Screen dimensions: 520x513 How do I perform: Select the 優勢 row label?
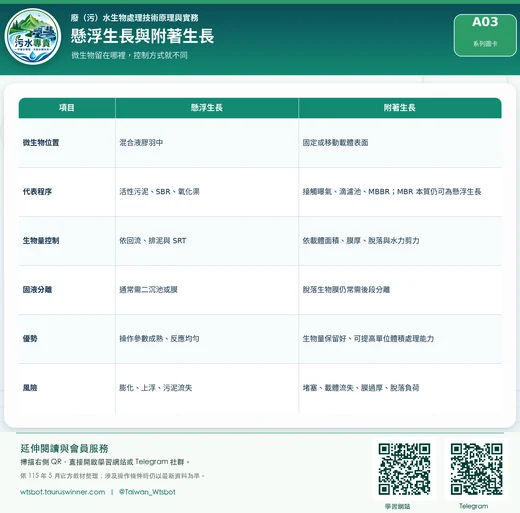(30, 339)
